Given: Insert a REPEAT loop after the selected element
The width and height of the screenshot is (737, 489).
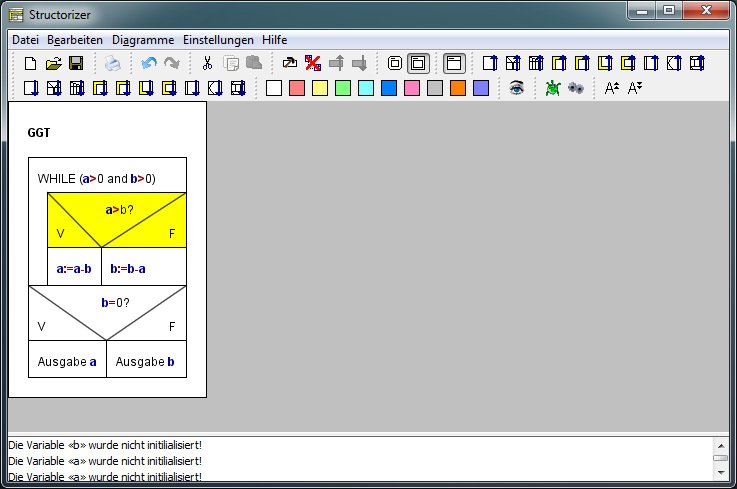Looking at the screenshot, I should [146, 88].
